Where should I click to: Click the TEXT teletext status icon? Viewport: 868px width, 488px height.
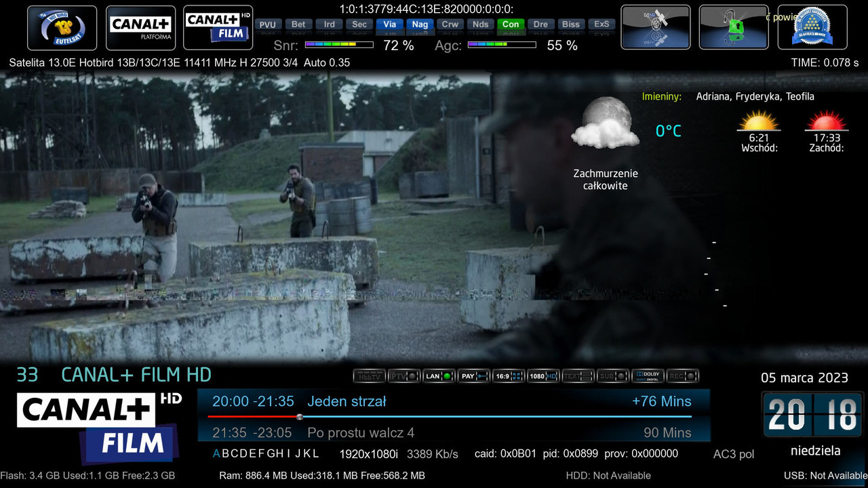578,375
